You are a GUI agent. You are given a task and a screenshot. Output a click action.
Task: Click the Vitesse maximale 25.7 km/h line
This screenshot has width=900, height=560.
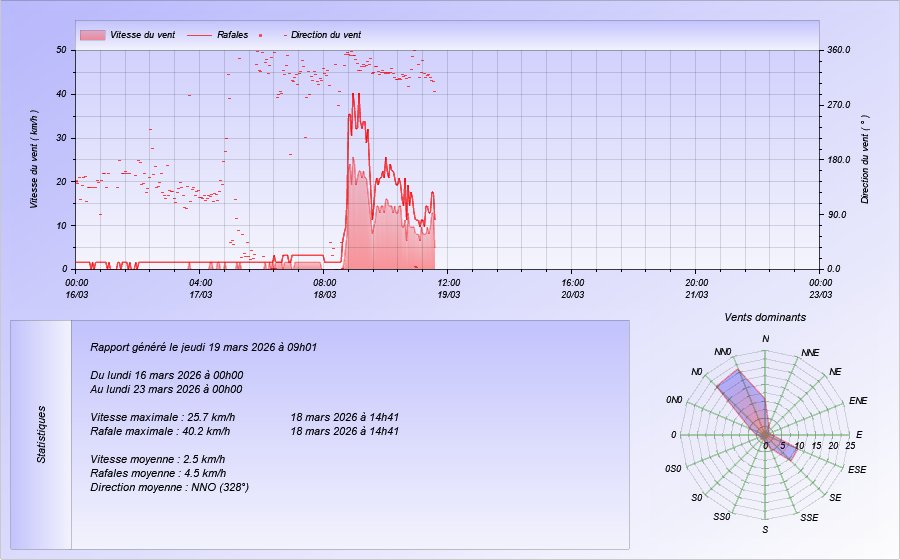point(163,417)
